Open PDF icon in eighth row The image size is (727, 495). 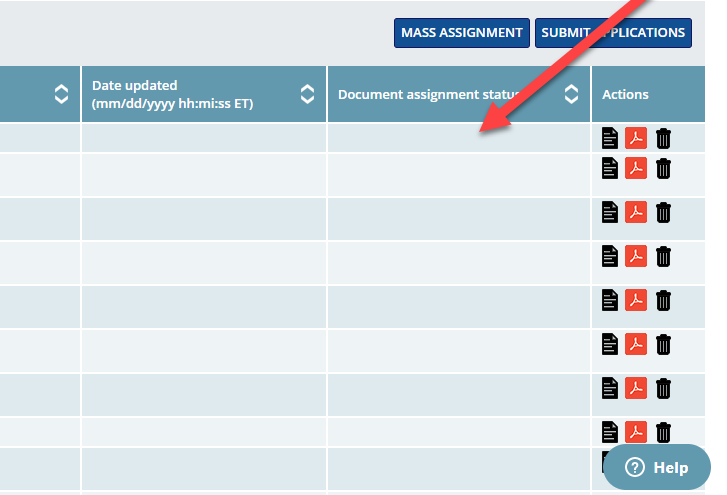[x=636, y=432]
